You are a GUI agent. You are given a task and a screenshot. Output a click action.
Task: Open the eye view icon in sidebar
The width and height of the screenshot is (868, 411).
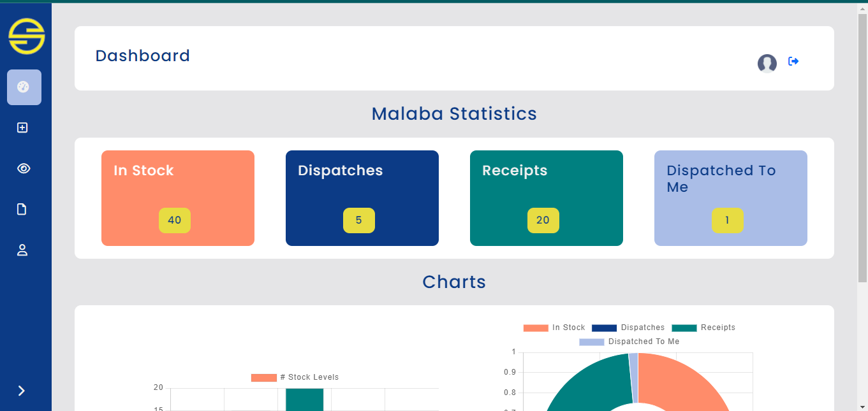coord(24,168)
